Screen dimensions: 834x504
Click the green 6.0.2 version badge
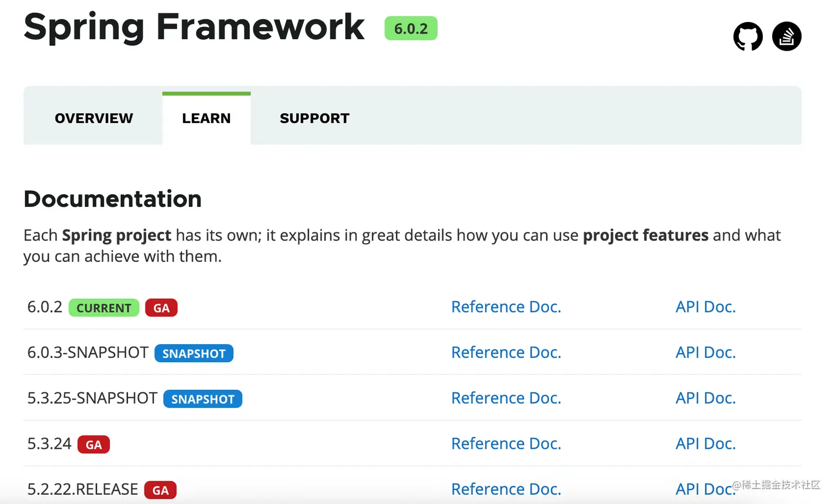click(410, 28)
